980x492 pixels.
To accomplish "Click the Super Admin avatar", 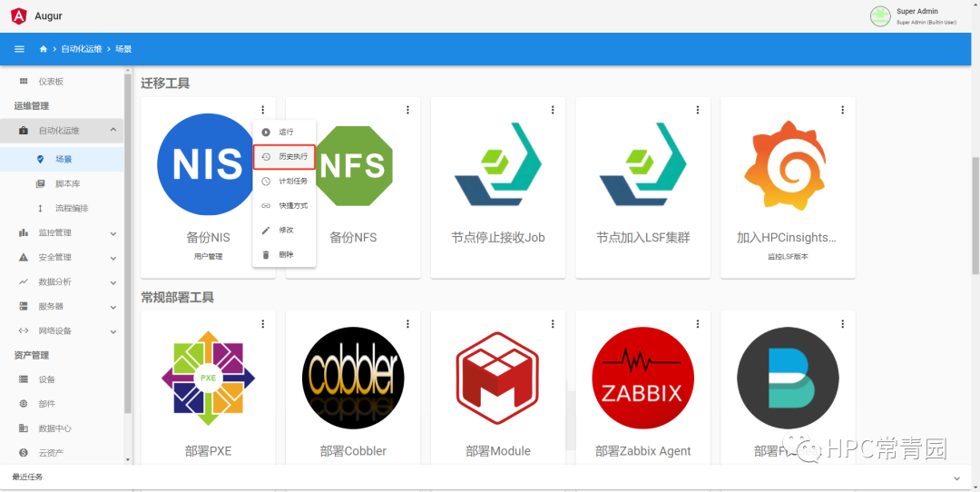I will point(880,15).
